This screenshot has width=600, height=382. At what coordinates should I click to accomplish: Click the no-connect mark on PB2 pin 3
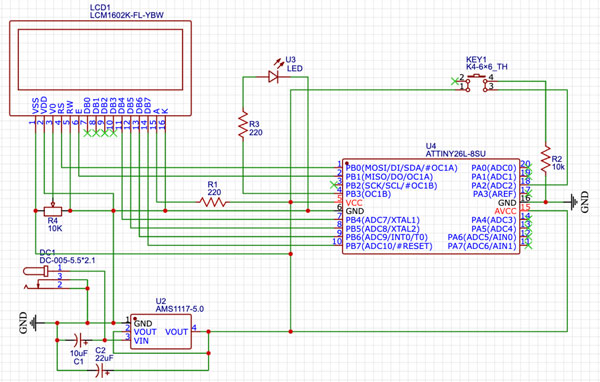[x=334, y=185]
